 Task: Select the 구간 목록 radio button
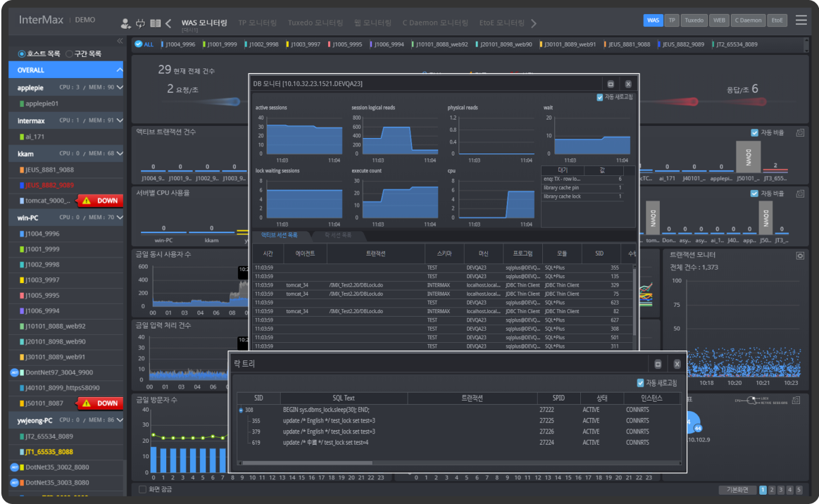coord(69,53)
